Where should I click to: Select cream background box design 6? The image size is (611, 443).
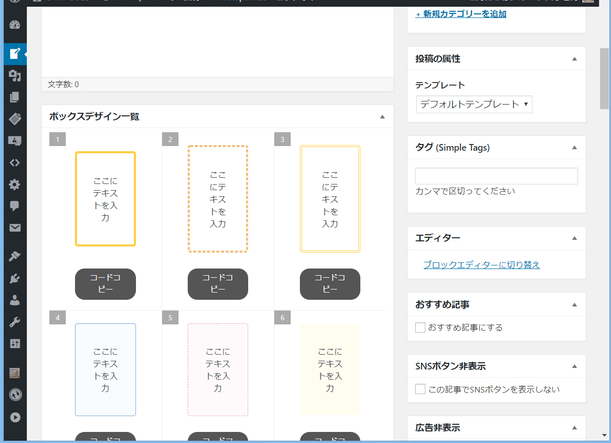pyautogui.click(x=330, y=369)
